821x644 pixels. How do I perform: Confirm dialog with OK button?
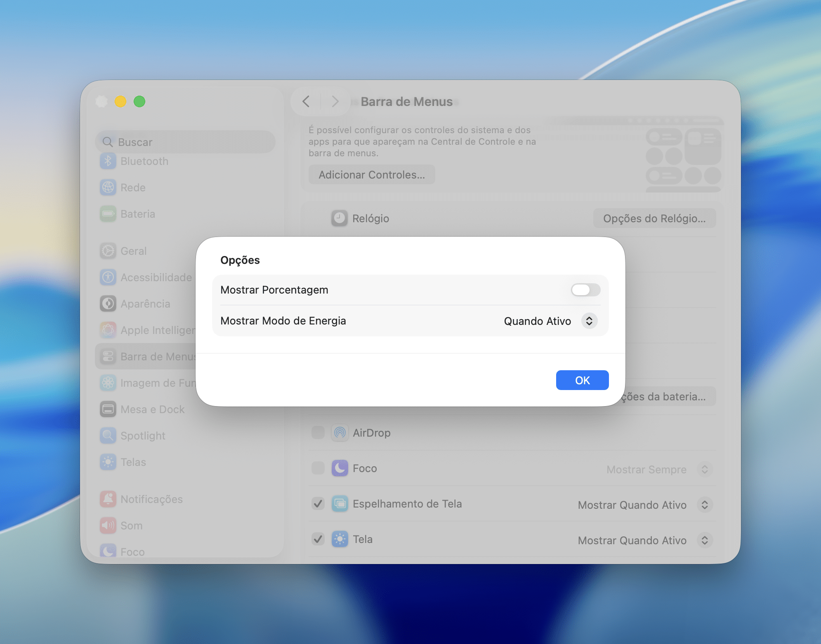tap(582, 380)
